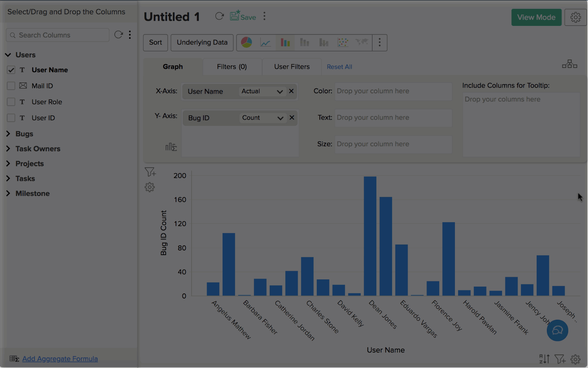Image resolution: width=588 pixels, height=368 pixels.
Task: Open the floating chat support bubble
Action: [557, 330]
